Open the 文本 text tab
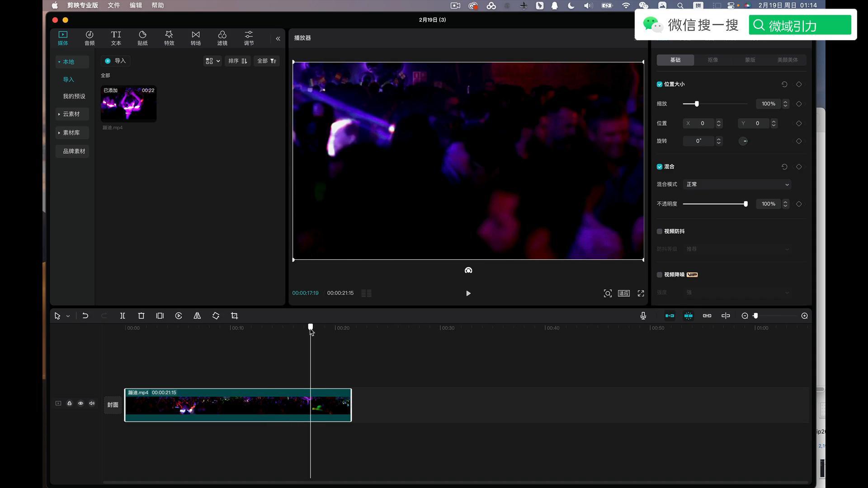The image size is (868, 488). click(116, 38)
